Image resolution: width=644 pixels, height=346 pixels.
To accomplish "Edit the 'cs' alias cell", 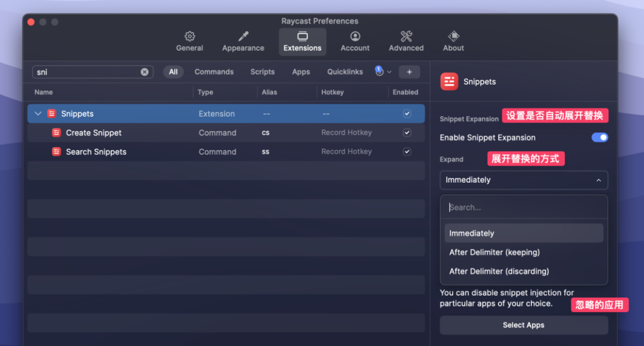I will tap(266, 132).
